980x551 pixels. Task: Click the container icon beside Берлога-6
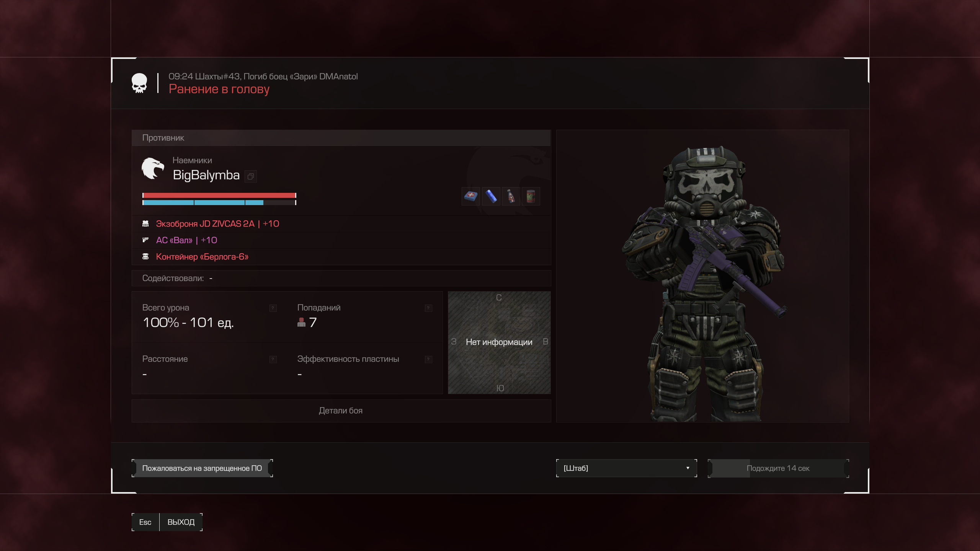(x=145, y=256)
